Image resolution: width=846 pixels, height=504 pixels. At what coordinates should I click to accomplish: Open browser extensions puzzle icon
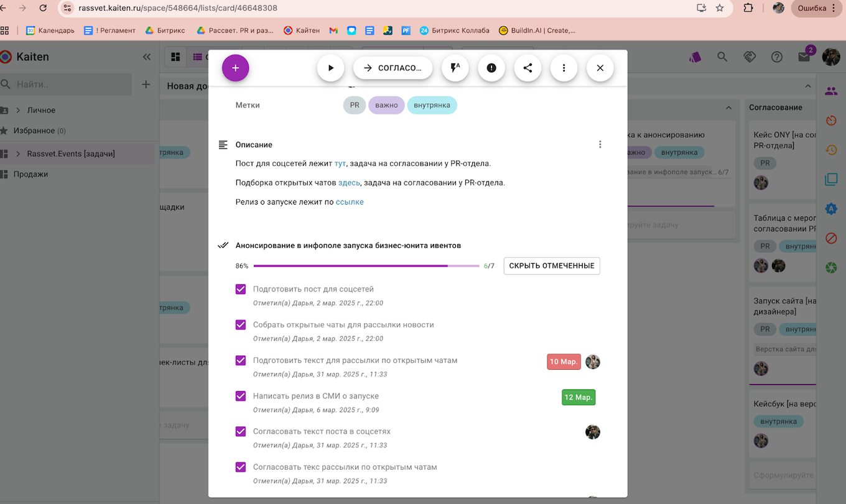pyautogui.click(x=748, y=8)
